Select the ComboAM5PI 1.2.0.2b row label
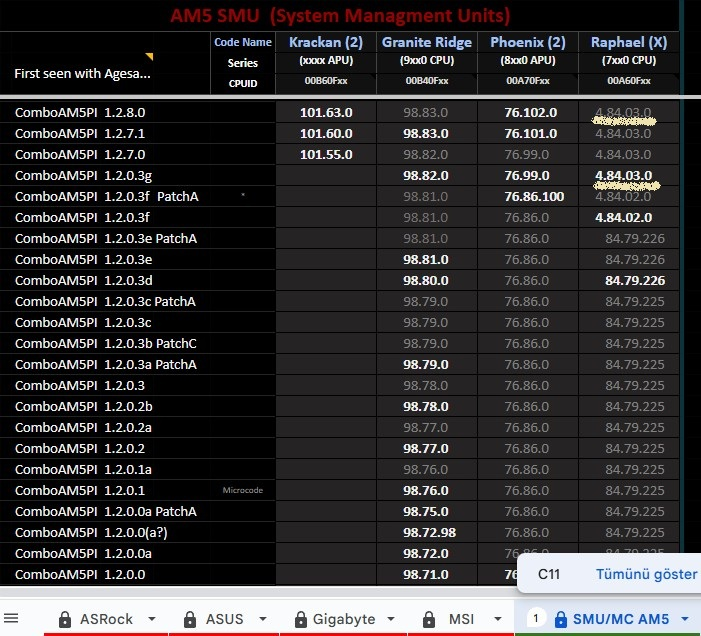 (x=84, y=406)
